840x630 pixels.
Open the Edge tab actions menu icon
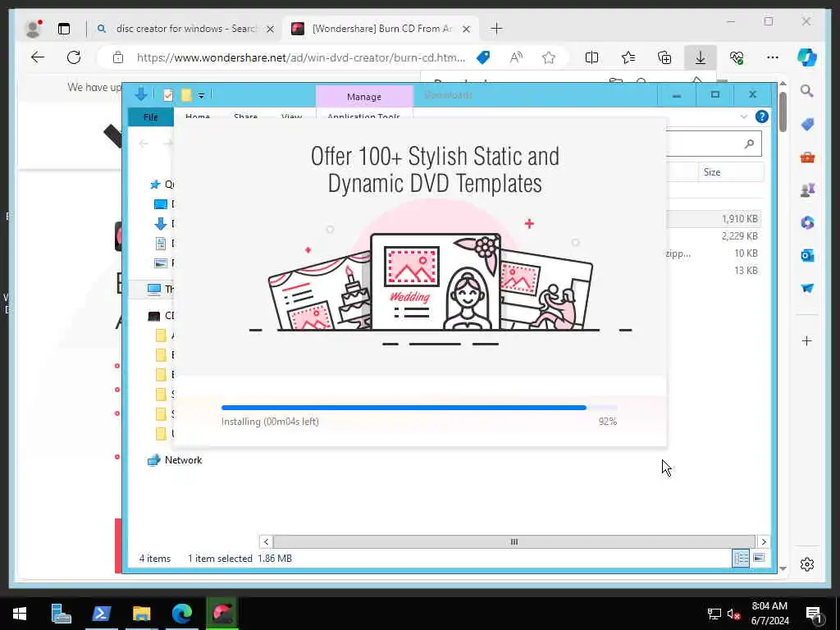(x=64, y=29)
